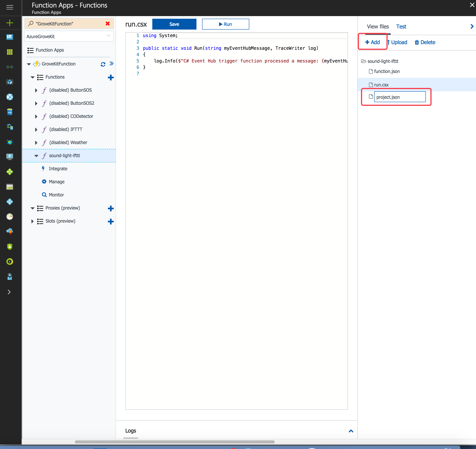Click the project.json filename input field

click(400, 97)
